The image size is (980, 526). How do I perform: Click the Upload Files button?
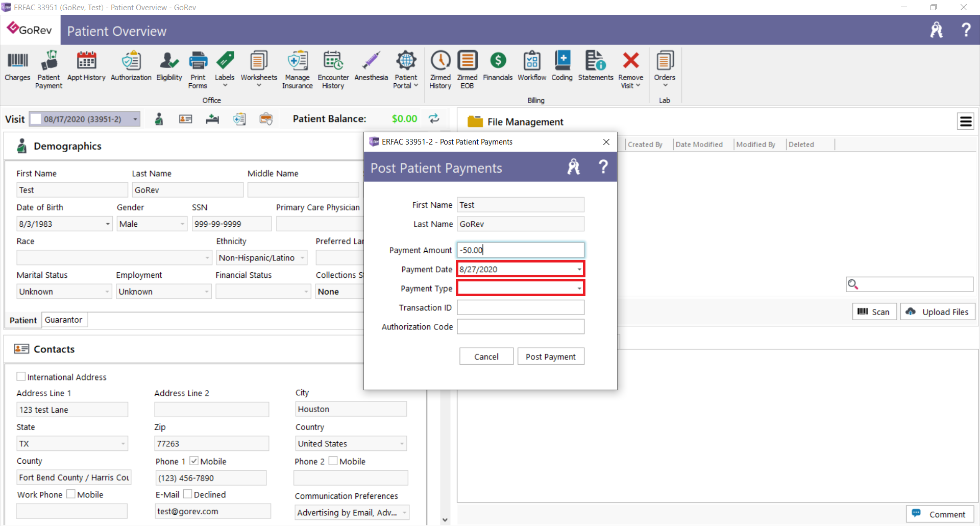pos(938,312)
